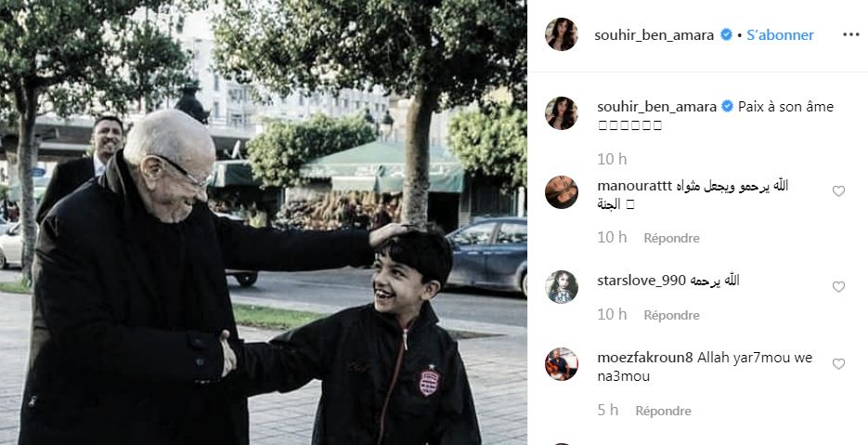Open the souhir_ben_amara username link in header

[654, 35]
